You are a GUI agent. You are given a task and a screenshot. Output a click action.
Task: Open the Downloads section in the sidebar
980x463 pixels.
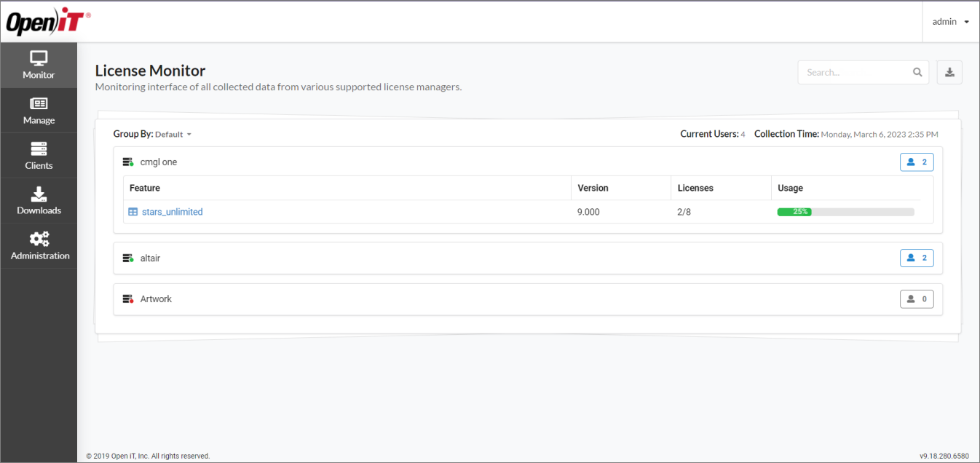tap(39, 200)
